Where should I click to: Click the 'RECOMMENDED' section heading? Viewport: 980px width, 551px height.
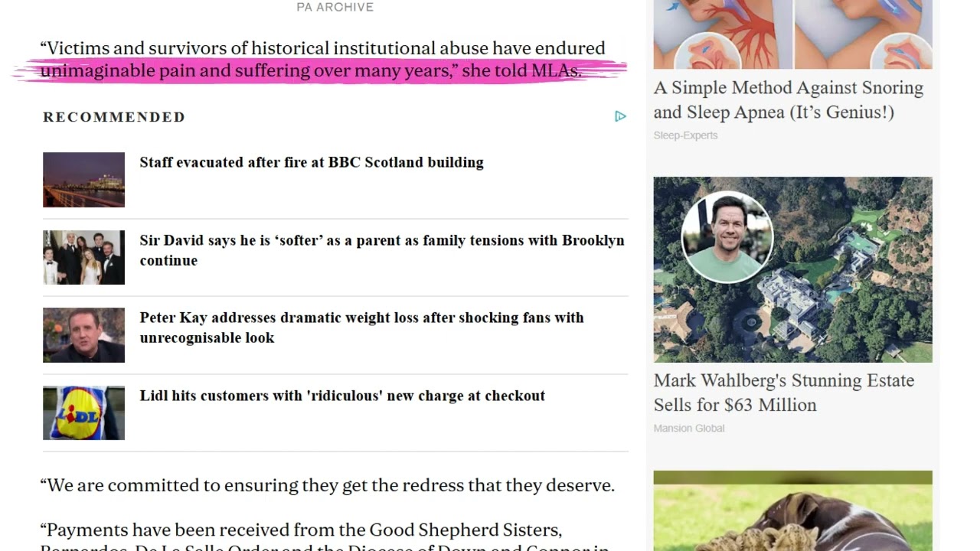click(x=114, y=117)
